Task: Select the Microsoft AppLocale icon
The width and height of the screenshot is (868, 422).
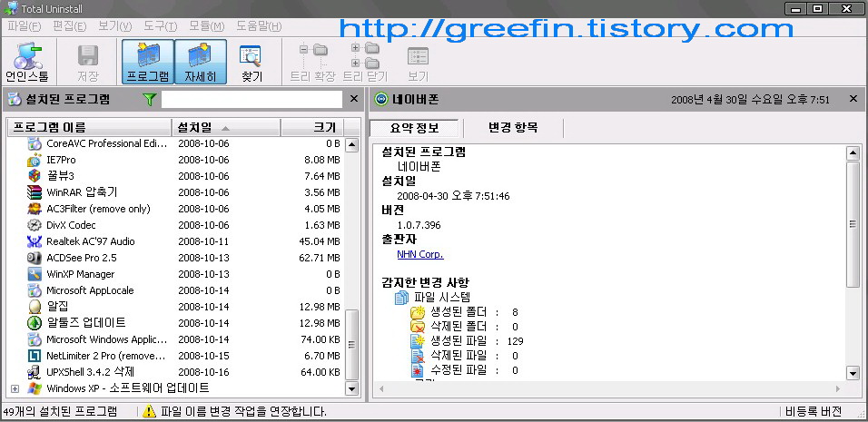Action: point(35,290)
